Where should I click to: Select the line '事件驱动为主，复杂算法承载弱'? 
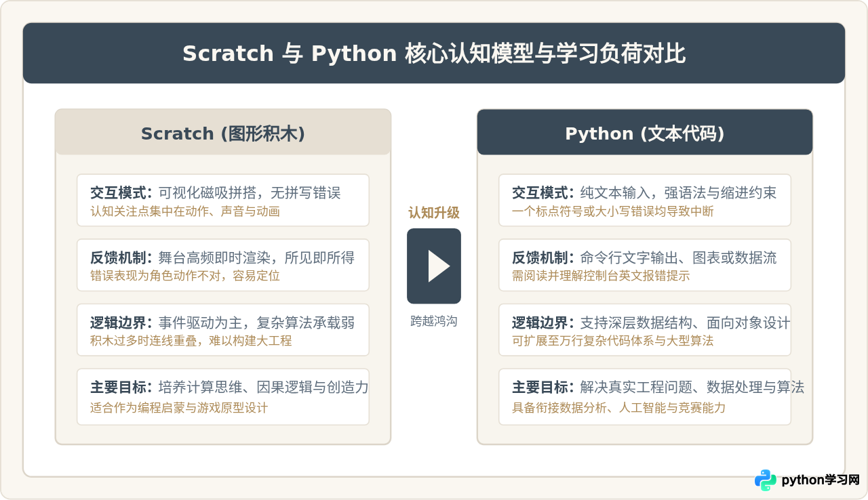click(x=256, y=322)
